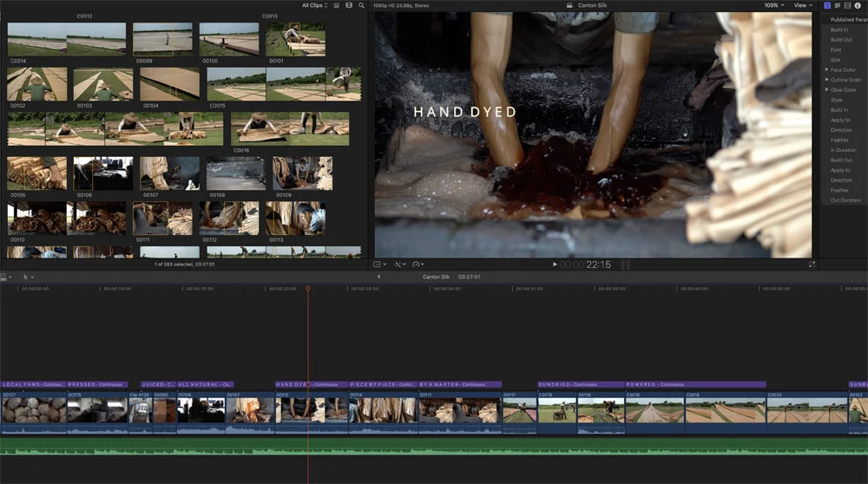Select timeline clip 00114
This screenshot has height=484, width=868.
click(x=383, y=413)
